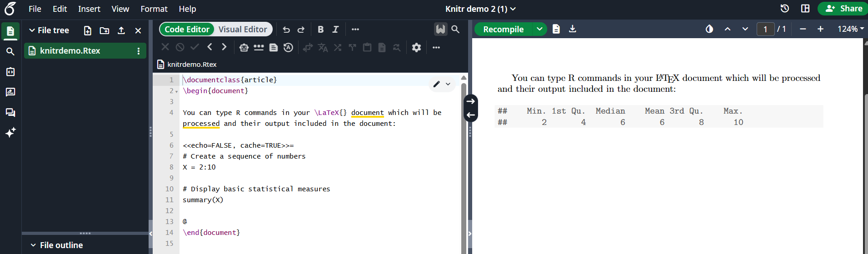
Task: Click the document page icon in second toolbar
Action: coord(274,47)
